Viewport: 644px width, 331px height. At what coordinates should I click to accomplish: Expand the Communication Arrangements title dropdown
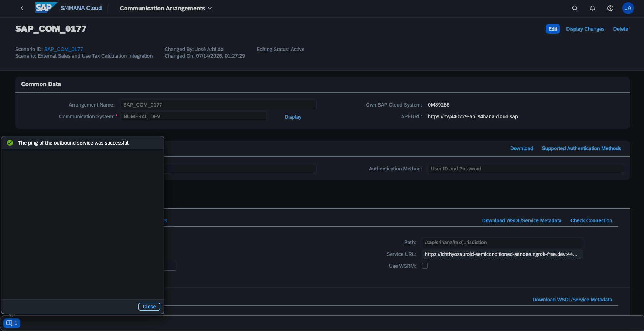166,8
